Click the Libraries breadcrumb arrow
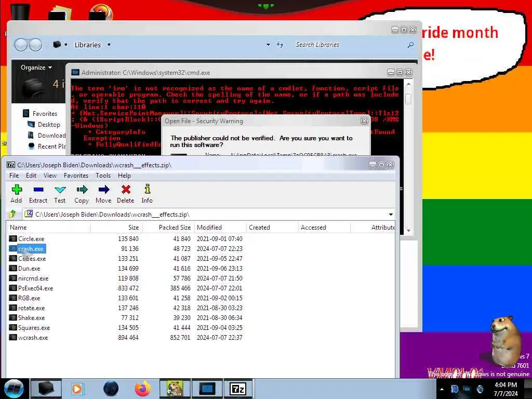The height and width of the screenshot is (399, 532). (109, 45)
